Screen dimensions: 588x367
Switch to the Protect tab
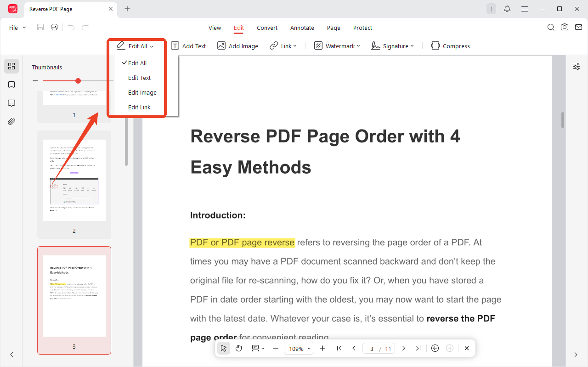tap(362, 28)
